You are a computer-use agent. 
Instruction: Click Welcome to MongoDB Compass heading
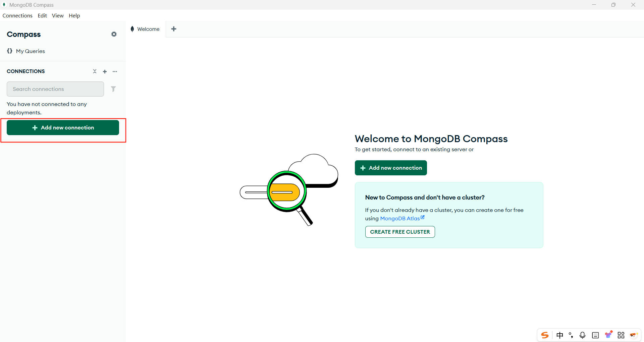click(431, 139)
